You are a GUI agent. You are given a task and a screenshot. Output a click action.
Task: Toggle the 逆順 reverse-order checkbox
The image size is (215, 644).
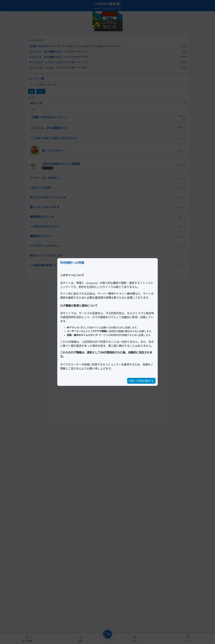pos(30,109)
